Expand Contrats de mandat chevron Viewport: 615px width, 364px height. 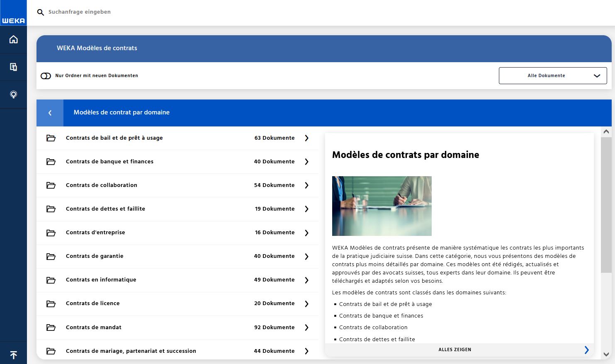306,328
